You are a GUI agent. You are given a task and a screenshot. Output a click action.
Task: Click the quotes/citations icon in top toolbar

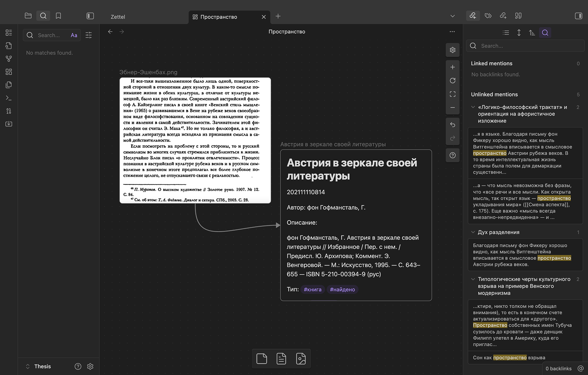[x=518, y=15]
